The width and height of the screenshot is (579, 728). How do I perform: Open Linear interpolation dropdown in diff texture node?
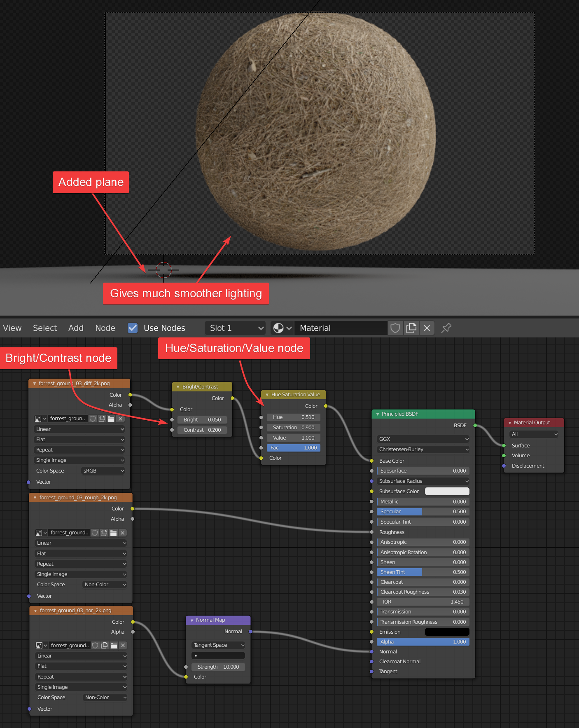click(79, 429)
